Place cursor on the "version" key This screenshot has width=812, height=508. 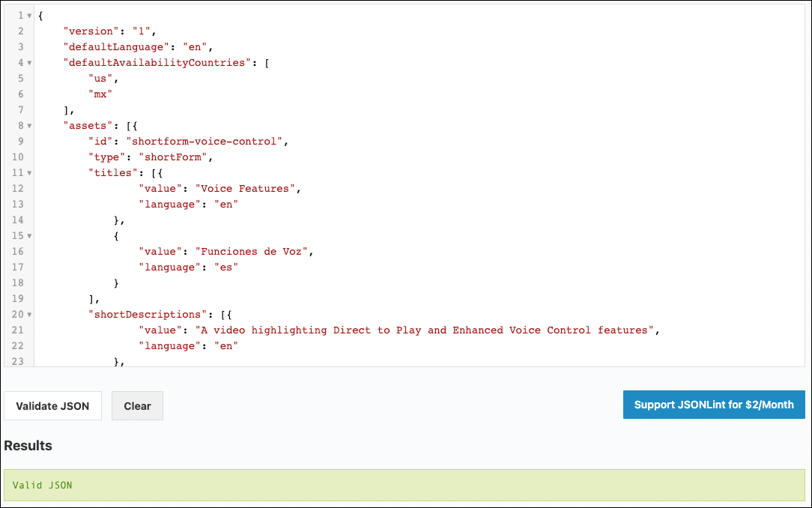tap(91, 31)
